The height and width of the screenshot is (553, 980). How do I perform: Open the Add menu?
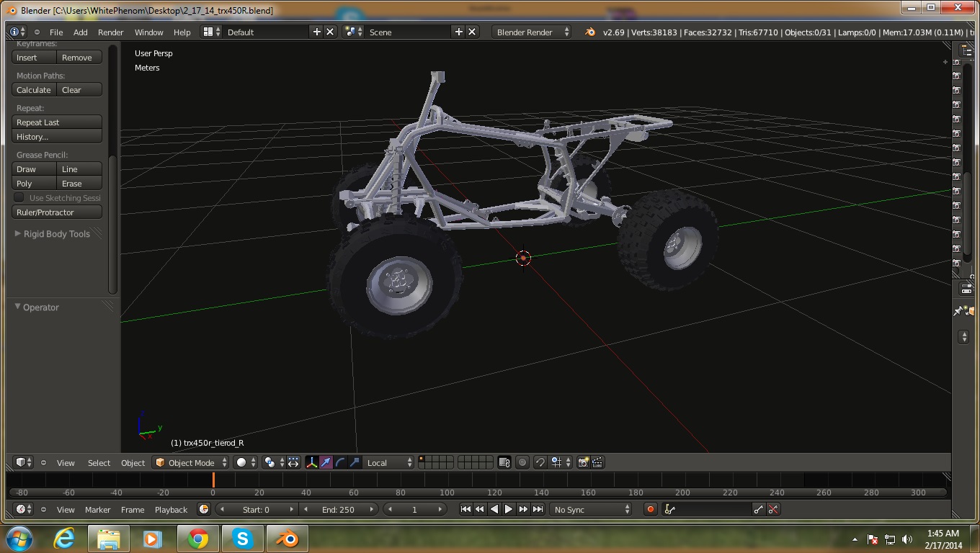coord(81,32)
